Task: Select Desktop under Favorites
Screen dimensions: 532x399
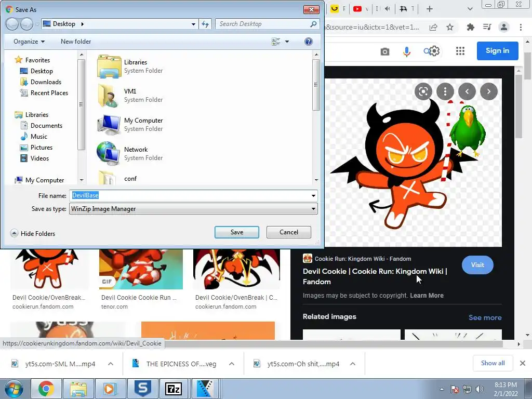Action: tap(37, 71)
